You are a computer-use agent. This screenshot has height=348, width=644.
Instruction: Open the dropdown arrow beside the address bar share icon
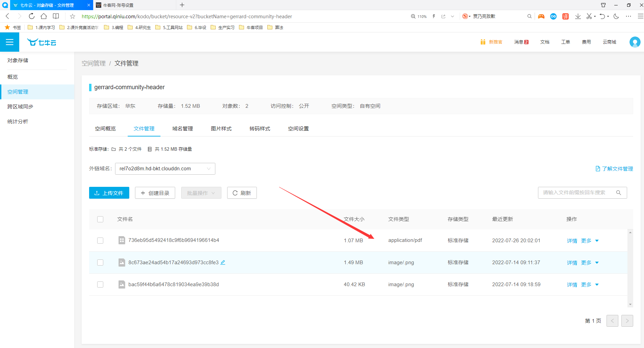pos(452,16)
